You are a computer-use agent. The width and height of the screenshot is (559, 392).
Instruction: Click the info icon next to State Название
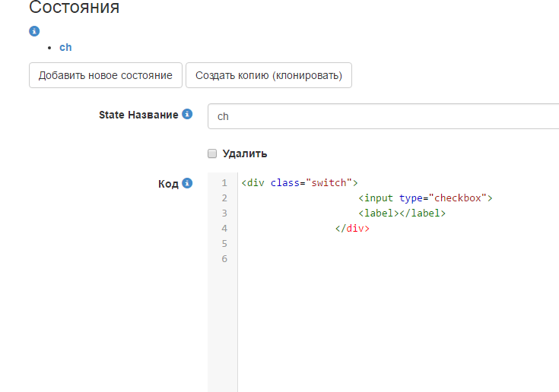188,115
